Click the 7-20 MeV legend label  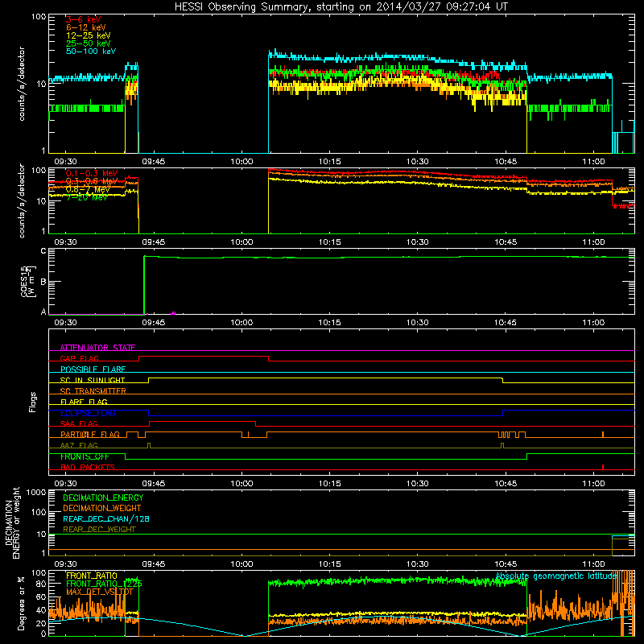point(87,197)
